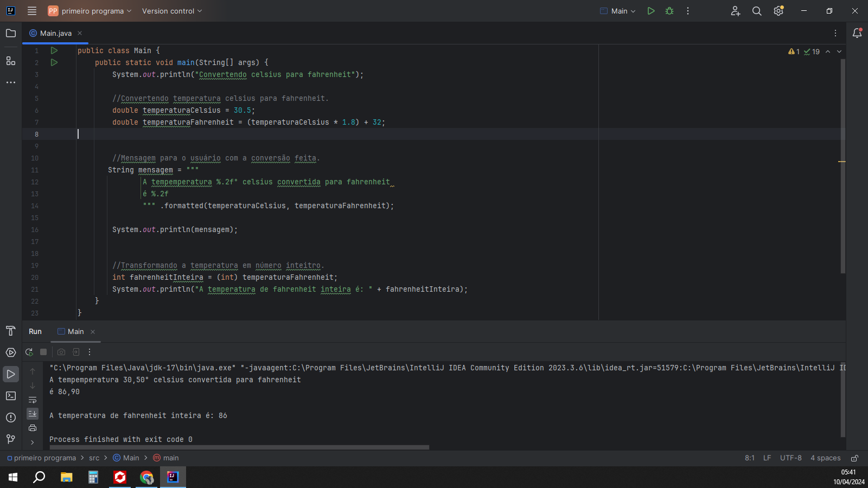Click the Run panel title

click(35, 331)
